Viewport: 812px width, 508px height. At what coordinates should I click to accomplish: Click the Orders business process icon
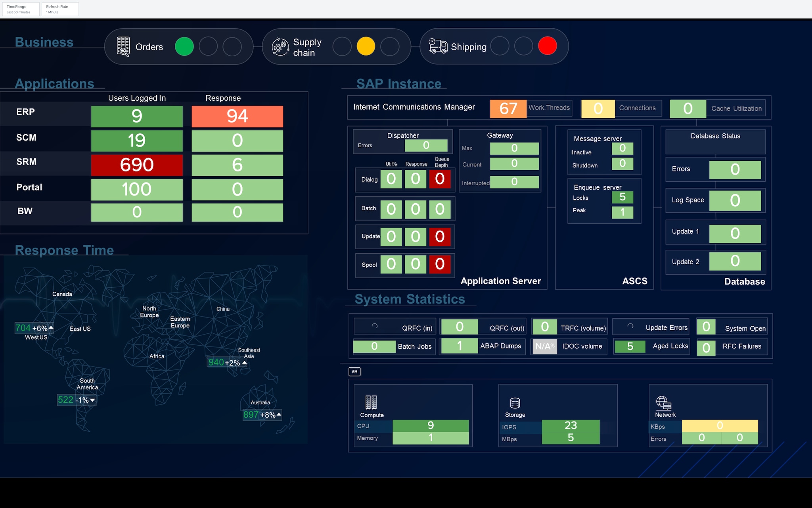coord(122,46)
